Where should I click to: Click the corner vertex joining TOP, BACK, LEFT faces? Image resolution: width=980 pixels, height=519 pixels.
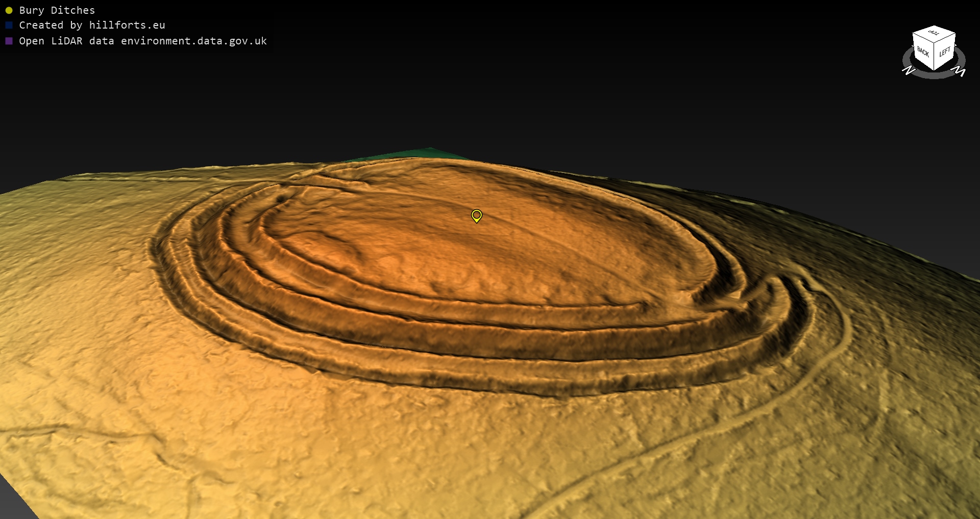coord(935,43)
